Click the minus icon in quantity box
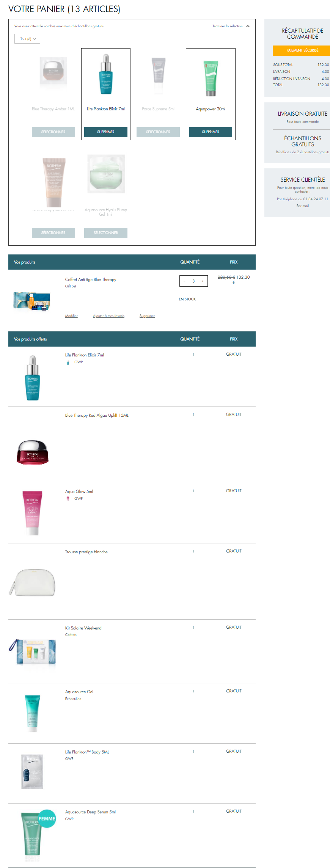 pos(184,281)
